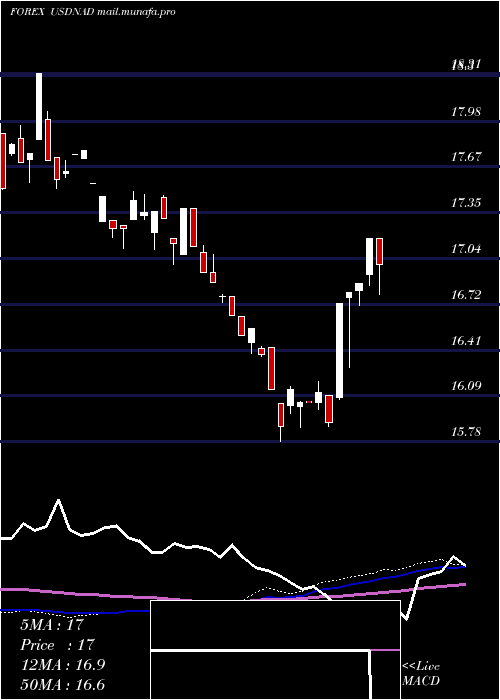The height and width of the screenshot is (700, 500).
Task: Click the large white candlestick rising to 16.72
Action: coord(340,350)
